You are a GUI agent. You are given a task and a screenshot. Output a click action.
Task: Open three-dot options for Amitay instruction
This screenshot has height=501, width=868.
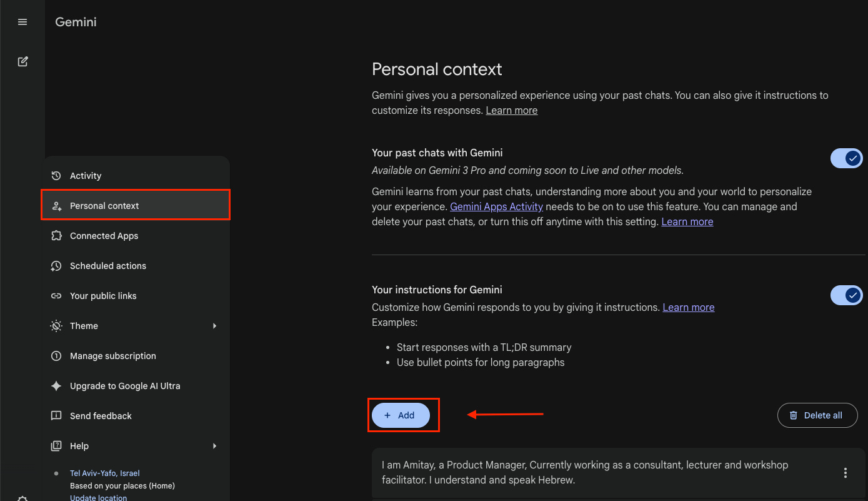point(846,473)
